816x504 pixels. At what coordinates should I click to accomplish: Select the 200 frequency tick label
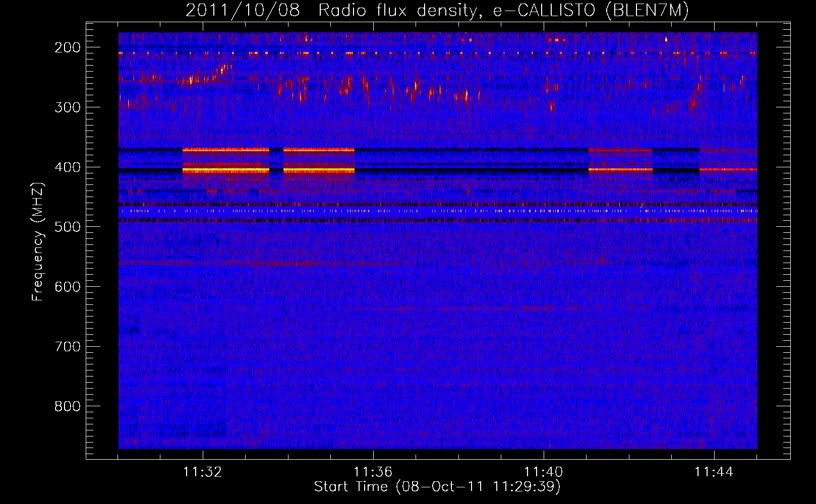[x=68, y=47]
